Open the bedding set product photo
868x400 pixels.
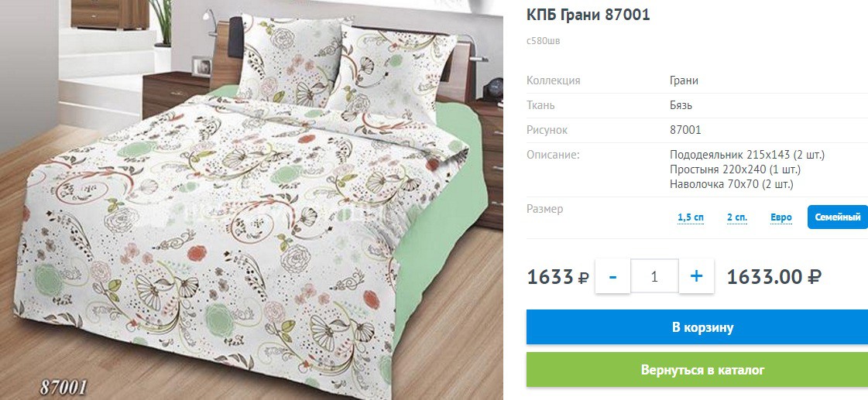(x=252, y=200)
